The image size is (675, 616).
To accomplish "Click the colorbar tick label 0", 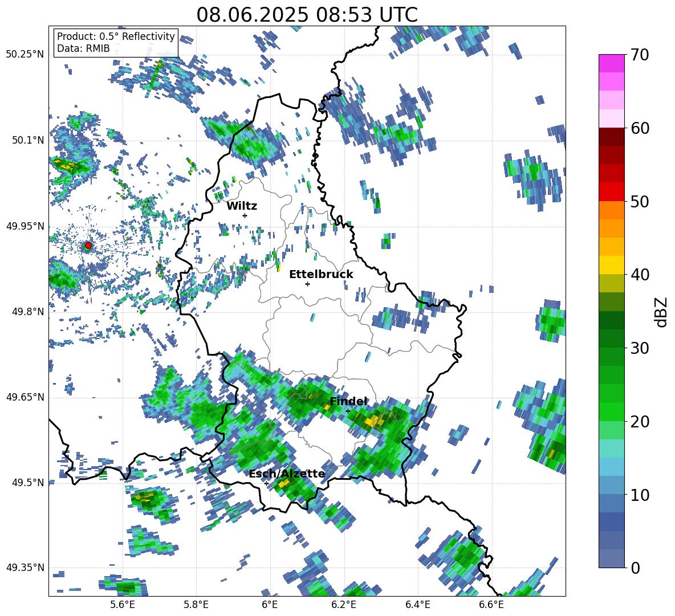I will click(635, 568).
